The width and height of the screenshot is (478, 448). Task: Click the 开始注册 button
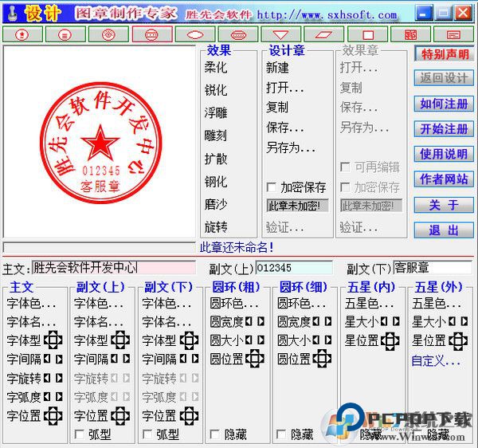[x=445, y=129]
